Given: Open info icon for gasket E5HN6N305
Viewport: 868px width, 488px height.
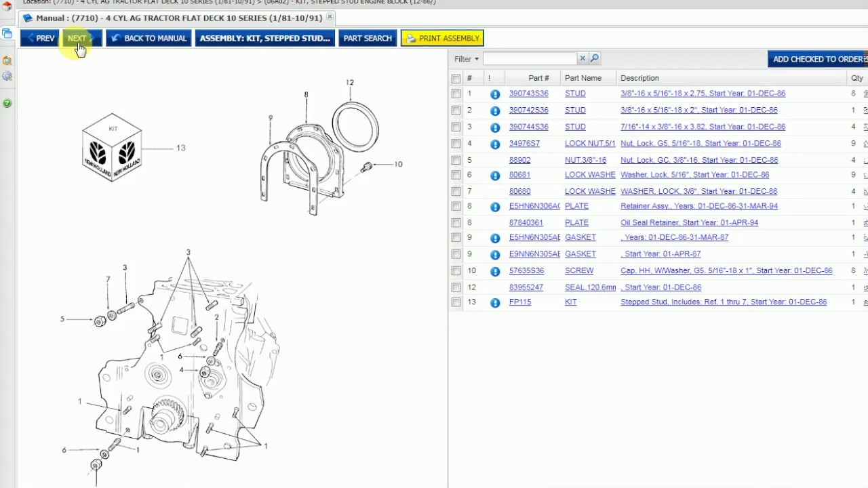Looking at the screenshot, I should [x=495, y=238].
